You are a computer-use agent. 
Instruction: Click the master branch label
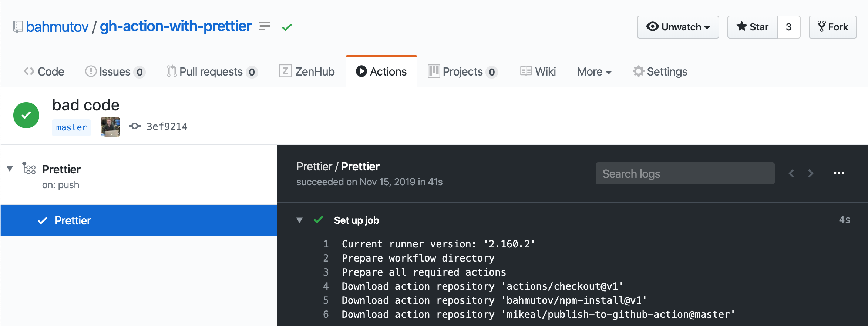(x=71, y=127)
